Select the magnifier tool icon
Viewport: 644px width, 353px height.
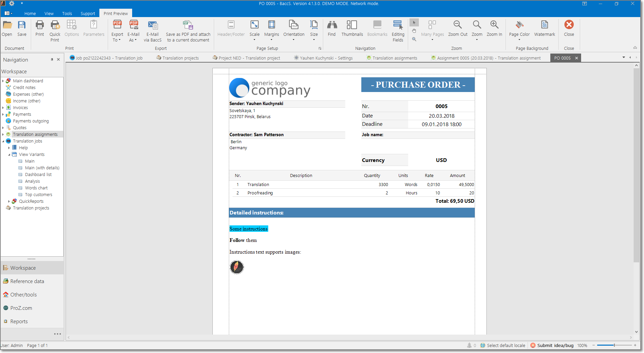(x=414, y=39)
